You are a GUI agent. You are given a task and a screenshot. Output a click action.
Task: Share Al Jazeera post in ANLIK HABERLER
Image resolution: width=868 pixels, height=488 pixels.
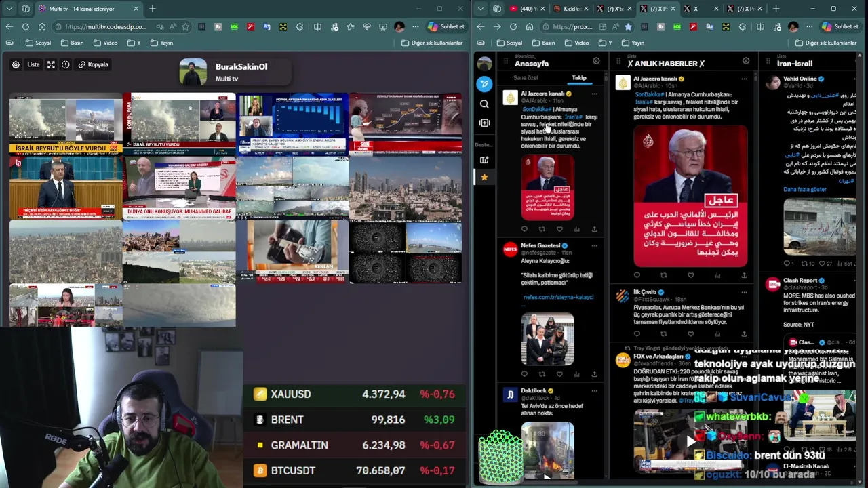click(744, 275)
